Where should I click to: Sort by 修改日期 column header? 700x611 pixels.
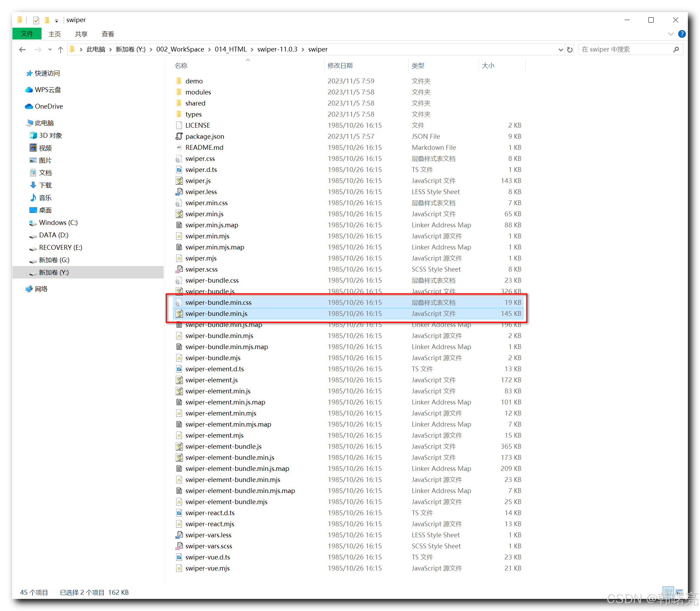tap(340, 65)
